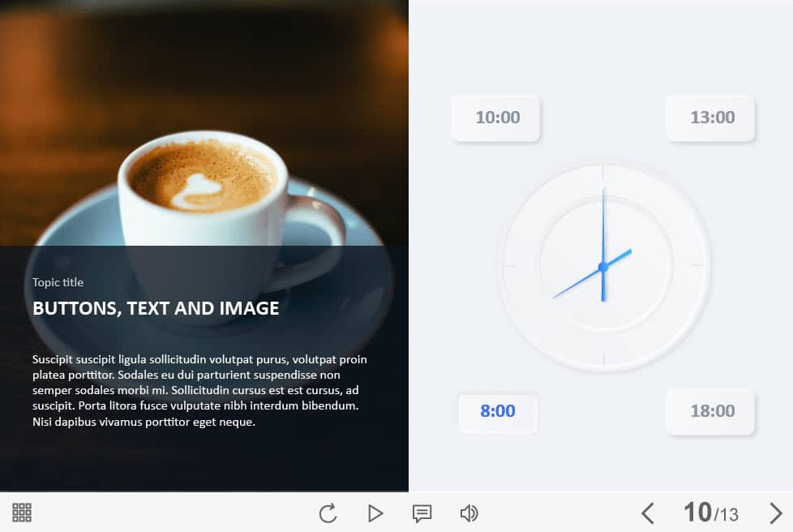Image resolution: width=793 pixels, height=532 pixels.
Task: Click the 'Suscipit suscipit ligula' paragraph text
Action: click(x=199, y=390)
